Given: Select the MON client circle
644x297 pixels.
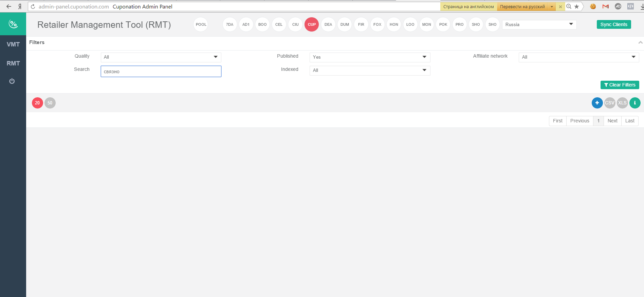Looking at the screenshot, I should 427,24.
